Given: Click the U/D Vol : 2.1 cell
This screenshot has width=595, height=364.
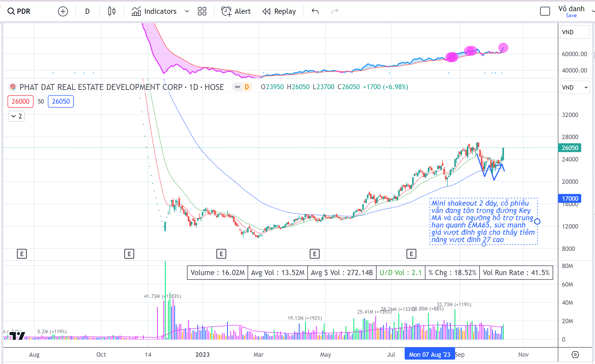Looking at the screenshot, I should pos(401,272).
